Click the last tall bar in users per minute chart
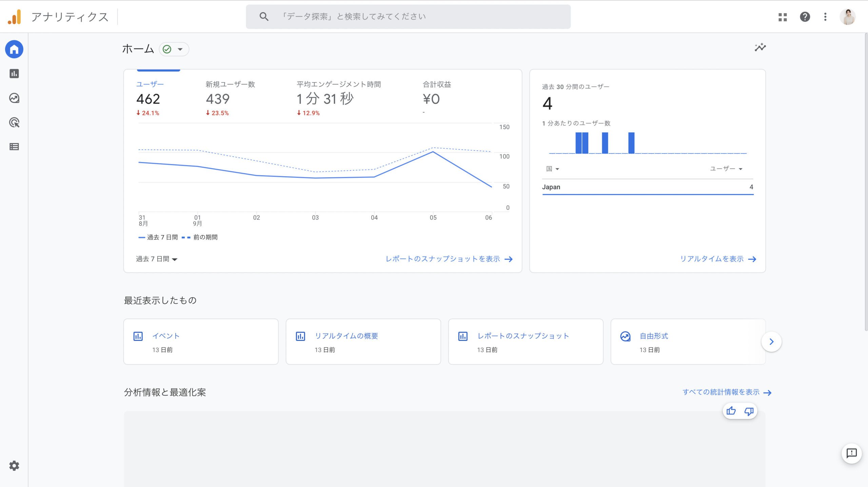This screenshot has height=487, width=868. click(631, 143)
